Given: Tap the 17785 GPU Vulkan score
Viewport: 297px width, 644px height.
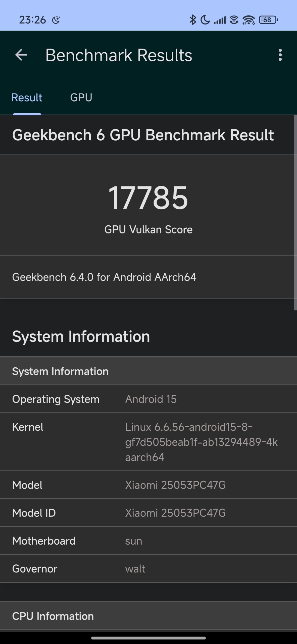Looking at the screenshot, I should point(148,198).
